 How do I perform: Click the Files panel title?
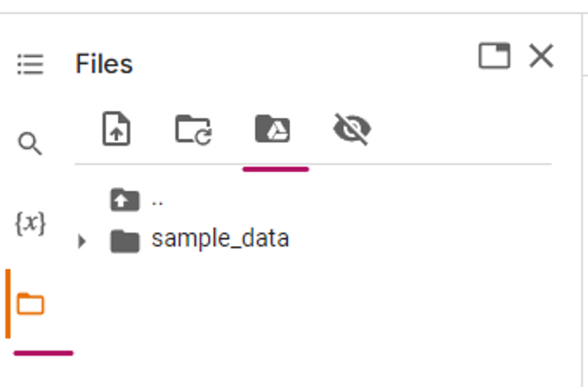tap(105, 64)
